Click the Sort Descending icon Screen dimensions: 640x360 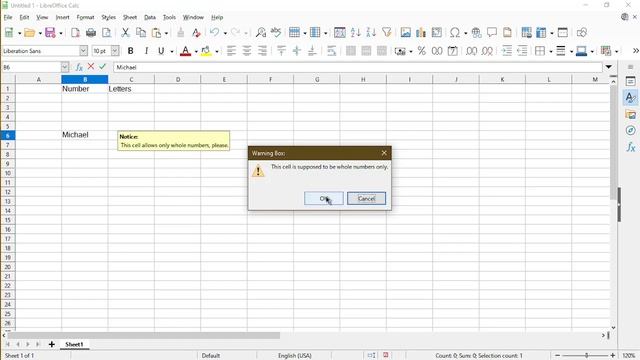pos(371,33)
